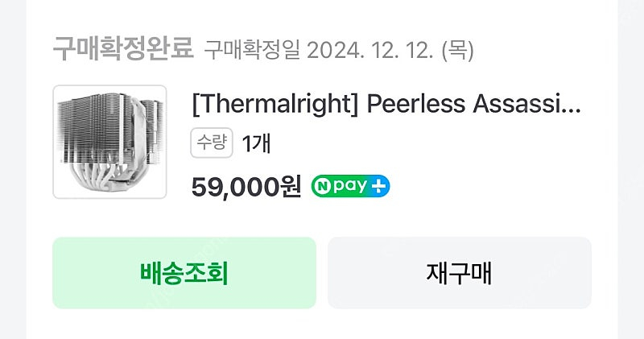This screenshot has width=644, height=339.
Task: Click the 구매확정완료 status heading
Action: pos(123,50)
